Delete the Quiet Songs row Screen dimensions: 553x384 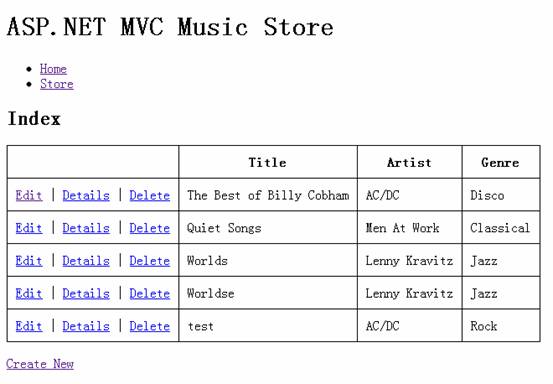tap(150, 228)
